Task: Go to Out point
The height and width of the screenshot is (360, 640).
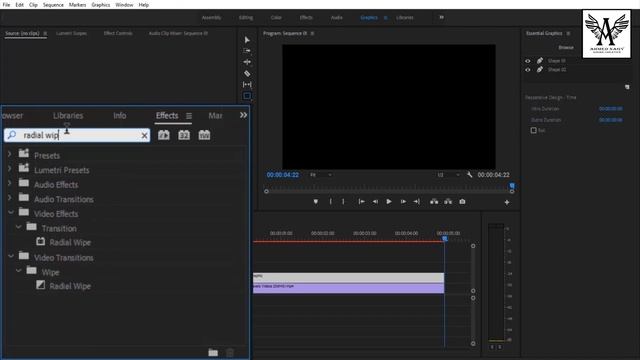Action: coord(416,202)
